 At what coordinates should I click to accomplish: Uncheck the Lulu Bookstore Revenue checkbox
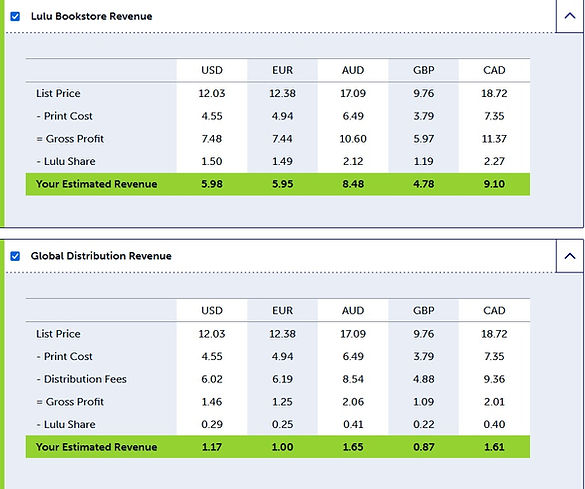[x=15, y=16]
